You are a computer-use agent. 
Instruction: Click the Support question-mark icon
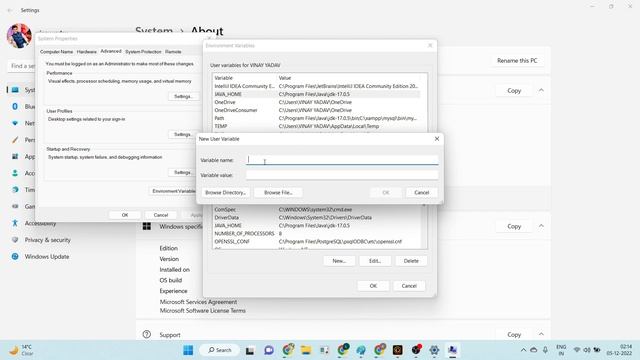(x=147, y=335)
